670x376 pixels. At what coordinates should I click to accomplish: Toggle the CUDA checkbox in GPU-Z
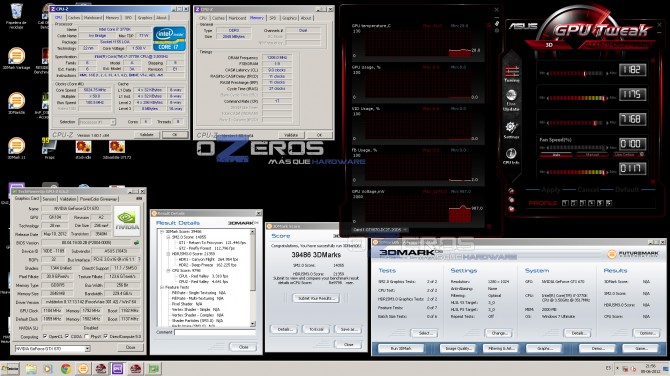(67, 337)
